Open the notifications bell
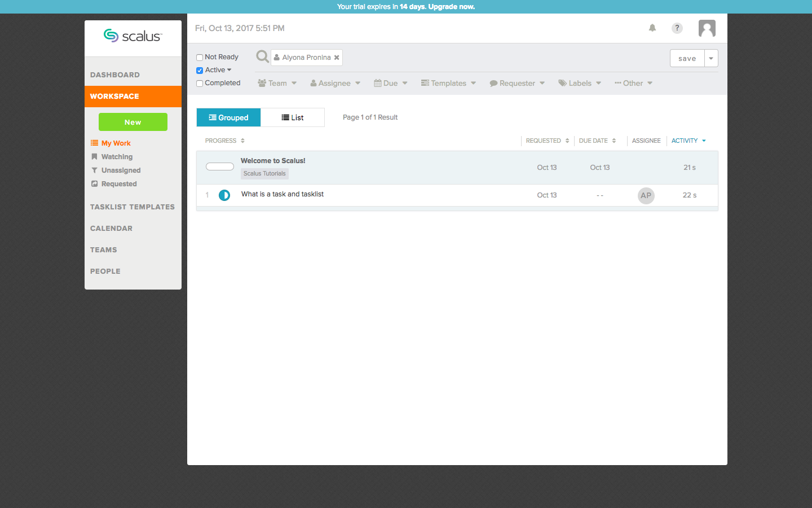This screenshot has width=812, height=508. (652, 28)
